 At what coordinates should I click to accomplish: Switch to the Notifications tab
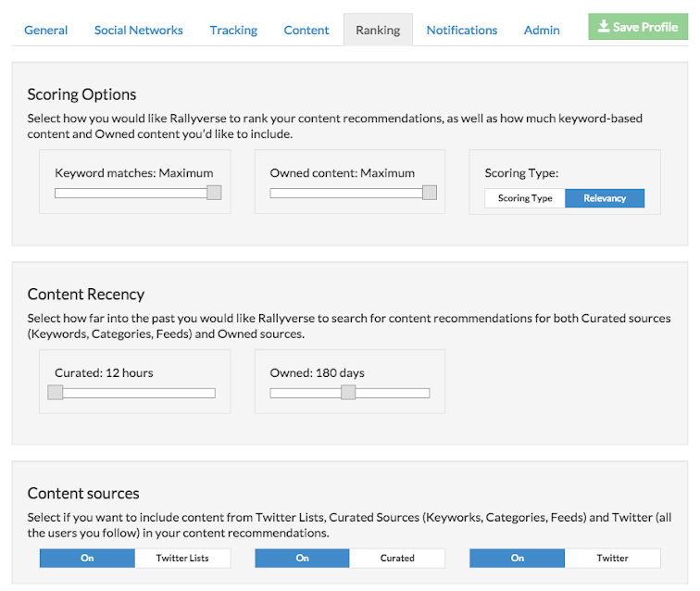(x=462, y=30)
